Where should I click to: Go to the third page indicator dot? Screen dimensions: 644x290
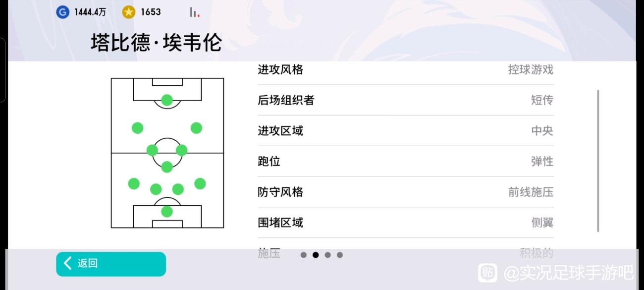coord(327,255)
